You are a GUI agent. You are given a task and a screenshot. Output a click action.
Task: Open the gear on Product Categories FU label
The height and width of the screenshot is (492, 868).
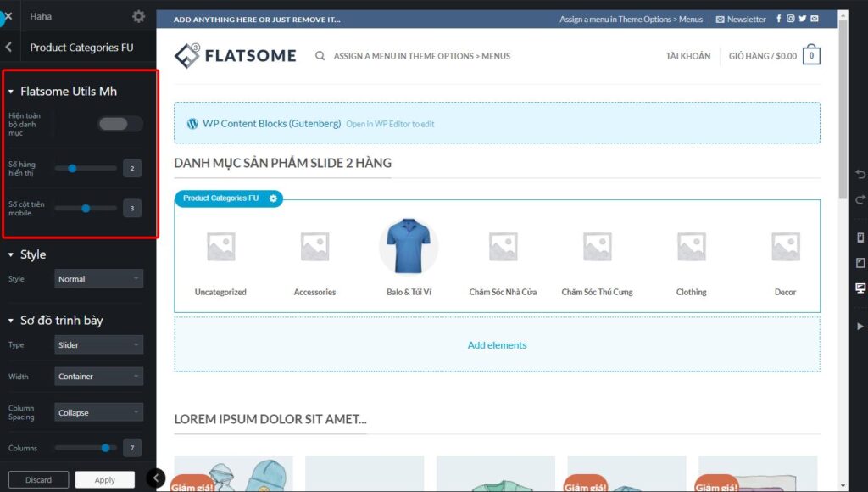[x=273, y=198]
